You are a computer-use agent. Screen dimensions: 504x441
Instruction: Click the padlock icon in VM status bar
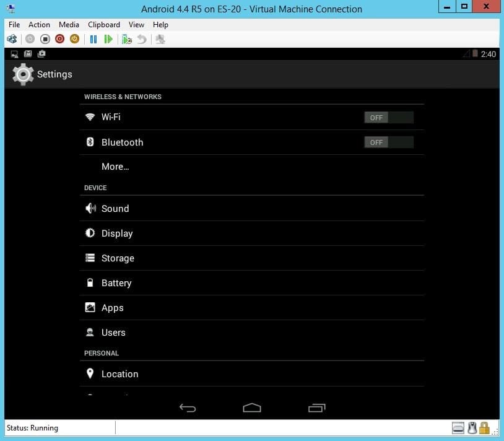(x=484, y=428)
